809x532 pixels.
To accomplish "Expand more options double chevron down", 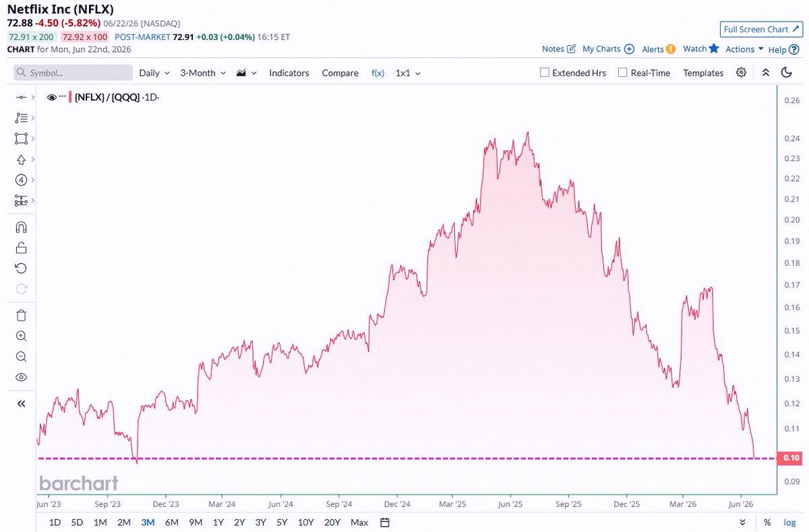I will pos(742,522).
